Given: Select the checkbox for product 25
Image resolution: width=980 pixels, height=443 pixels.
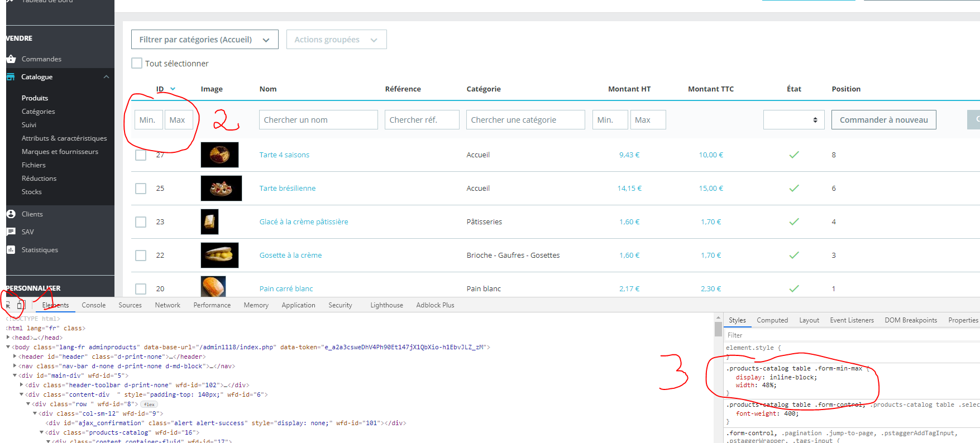Looking at the screenshot, I should (141, 188).
